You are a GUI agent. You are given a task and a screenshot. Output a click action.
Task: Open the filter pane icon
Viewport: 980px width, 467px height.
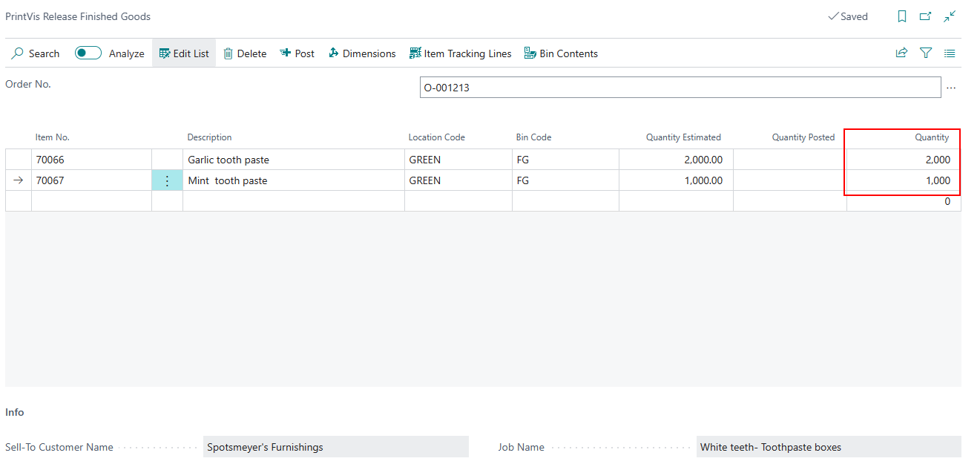coord(926,53)
